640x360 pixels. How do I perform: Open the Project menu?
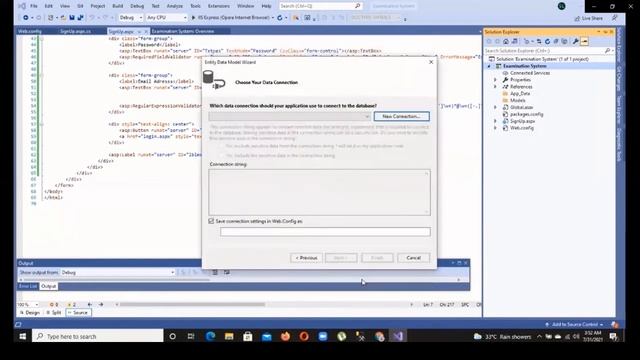(x=98, y=6)
